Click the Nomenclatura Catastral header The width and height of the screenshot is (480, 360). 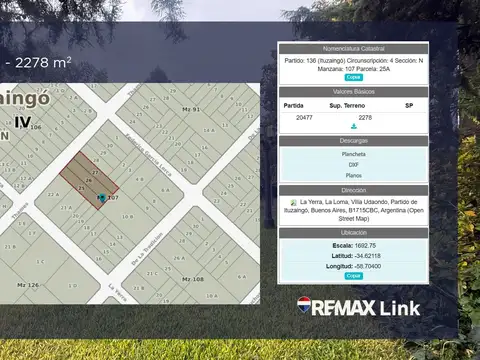pos(353,49)
